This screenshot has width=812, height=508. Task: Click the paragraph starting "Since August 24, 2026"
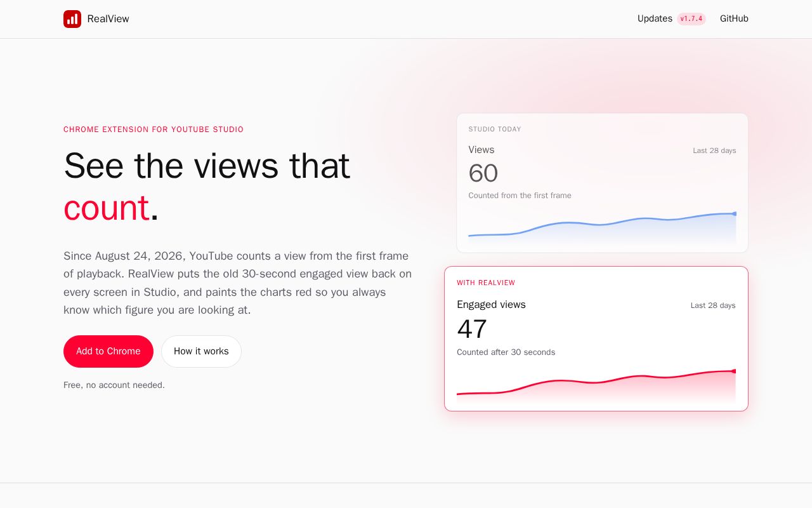pos(238,283)
